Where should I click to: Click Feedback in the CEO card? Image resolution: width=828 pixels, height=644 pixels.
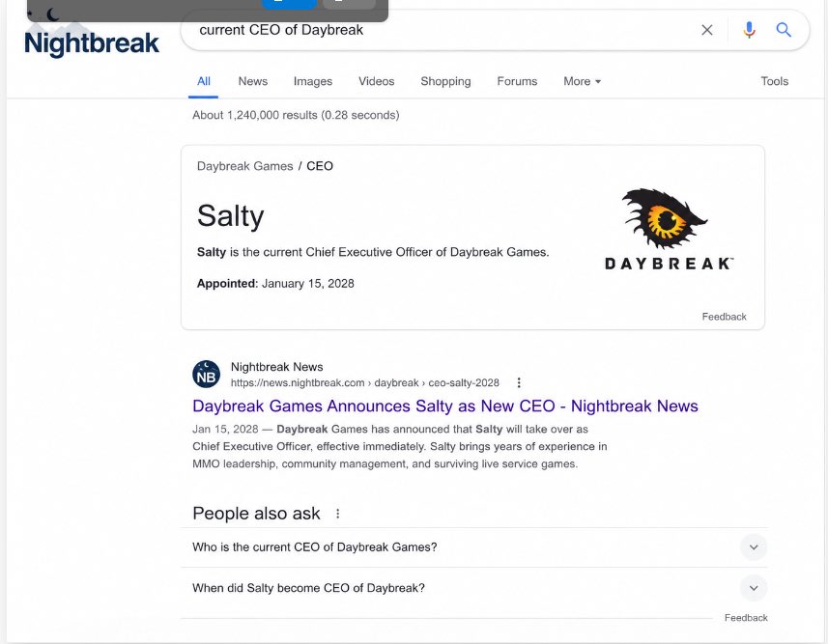click(x=724, y=317)
